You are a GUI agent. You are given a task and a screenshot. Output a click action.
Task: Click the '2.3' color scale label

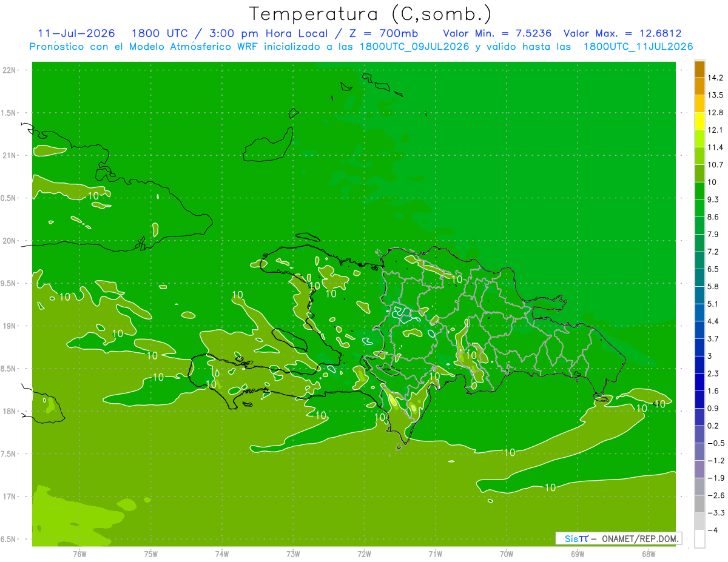[713, 373]
